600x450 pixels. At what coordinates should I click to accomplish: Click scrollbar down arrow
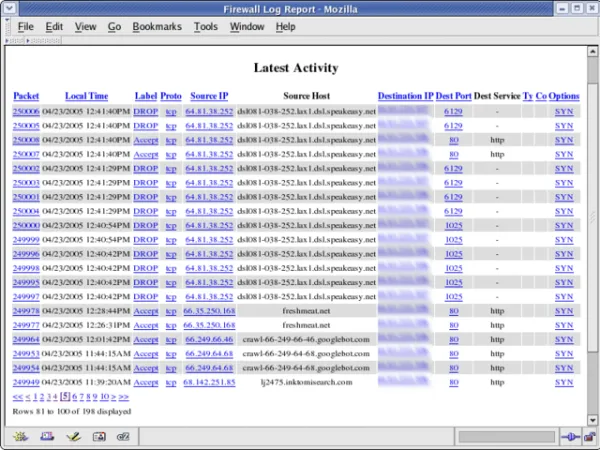click(592, 420)
